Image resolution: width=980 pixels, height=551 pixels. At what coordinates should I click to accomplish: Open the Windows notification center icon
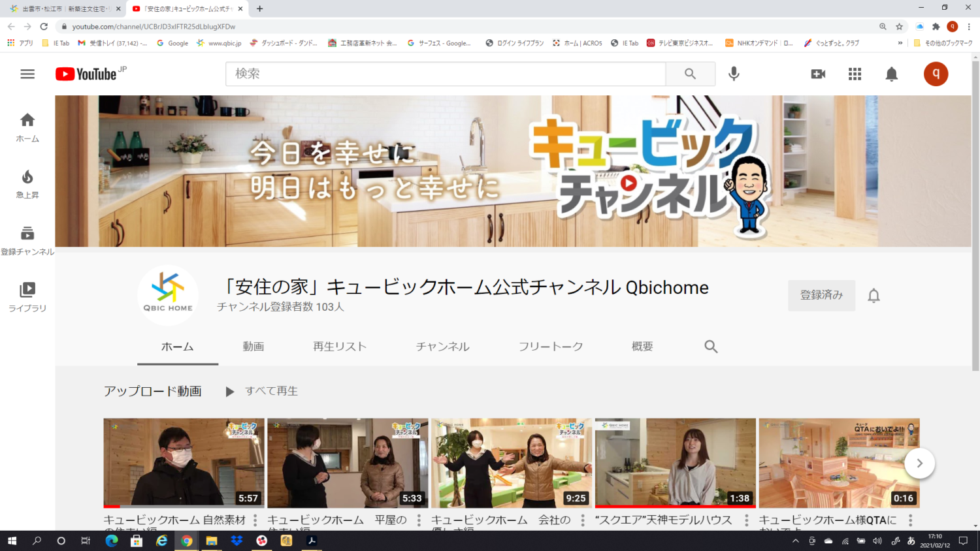(x=963, y=541)
